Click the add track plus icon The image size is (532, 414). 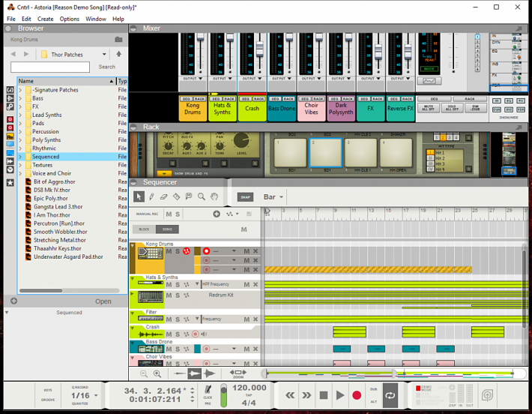tap(217, 214)
